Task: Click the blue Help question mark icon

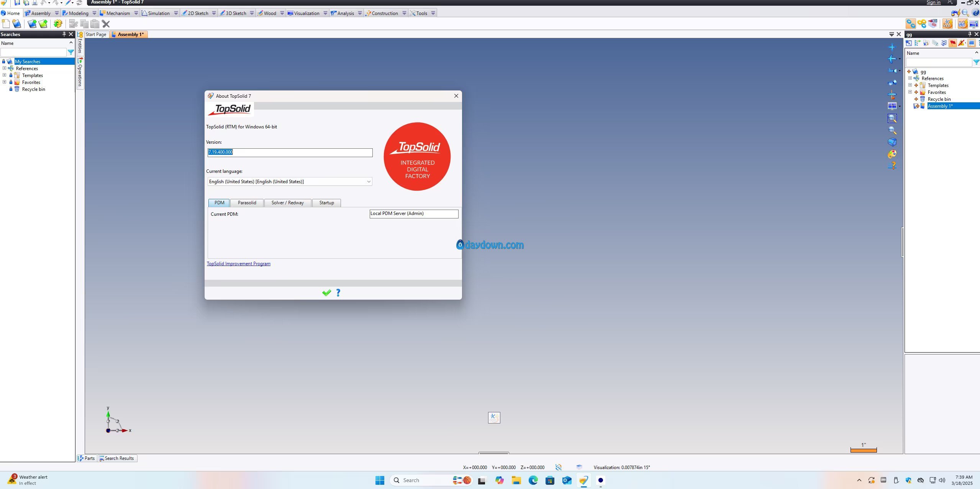Action: (x=975, y=13)
